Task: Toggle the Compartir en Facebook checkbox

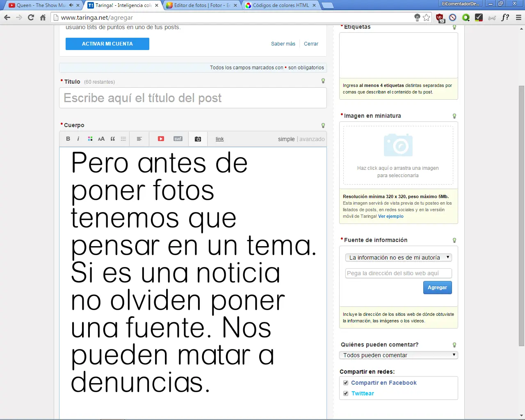Action: point(346,383)
